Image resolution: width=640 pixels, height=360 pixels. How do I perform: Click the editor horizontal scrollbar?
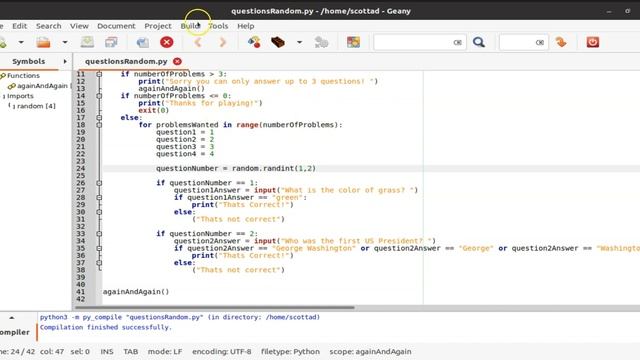coord(215,307)
